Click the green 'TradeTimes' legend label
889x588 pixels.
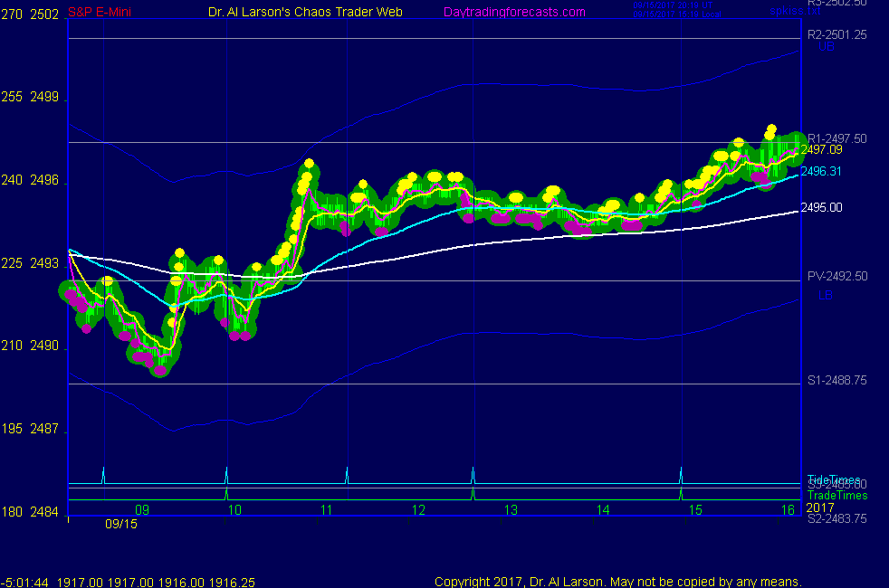837,495
